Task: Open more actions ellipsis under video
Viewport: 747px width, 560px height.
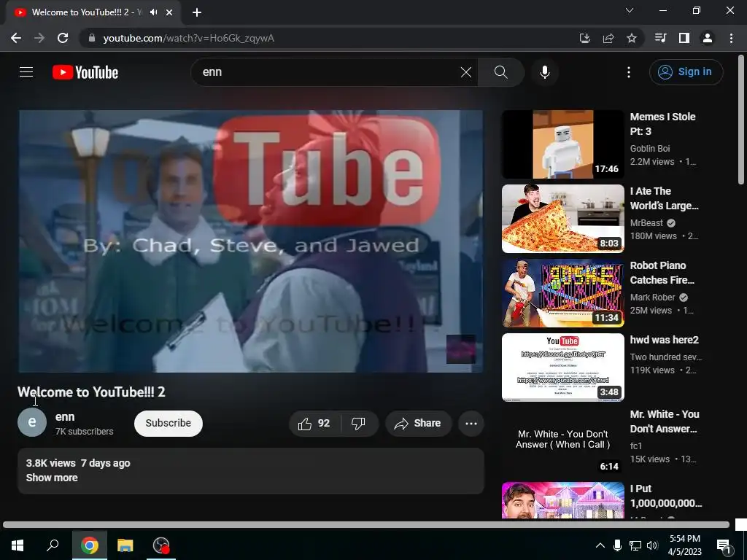Action: [471, 424]
